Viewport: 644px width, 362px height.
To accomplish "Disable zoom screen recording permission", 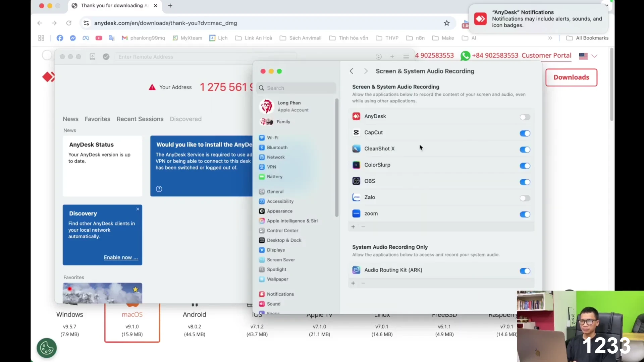I will tap(525, 215).
